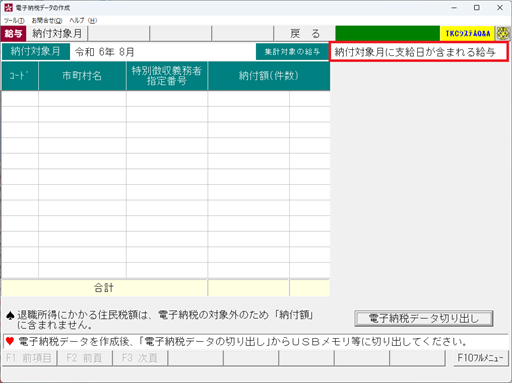Image resolution: width=512 pixels, height=383 pixels.
Task: Click the F3 次頁 button
Action: pyautogui.click(x=140, y=358)
